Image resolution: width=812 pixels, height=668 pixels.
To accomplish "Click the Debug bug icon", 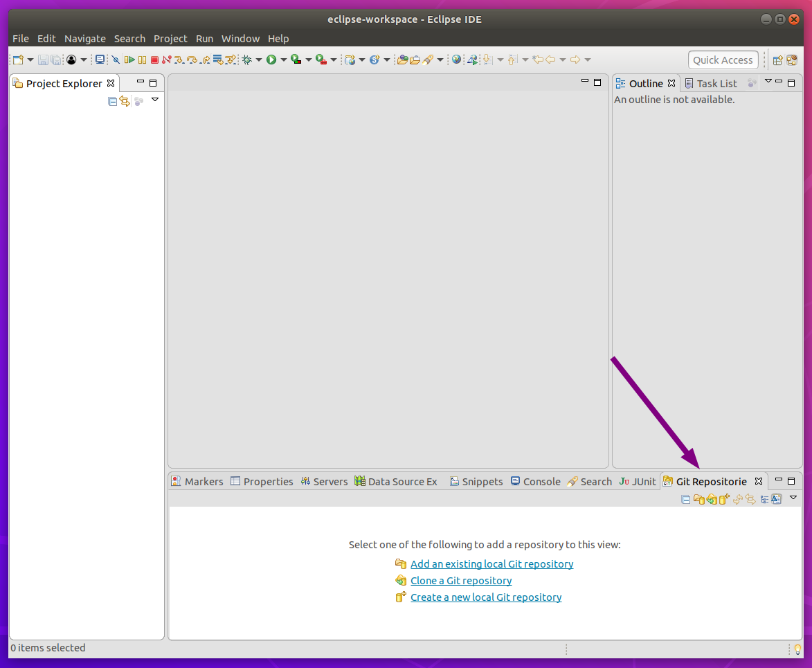I will click(247, 60).
